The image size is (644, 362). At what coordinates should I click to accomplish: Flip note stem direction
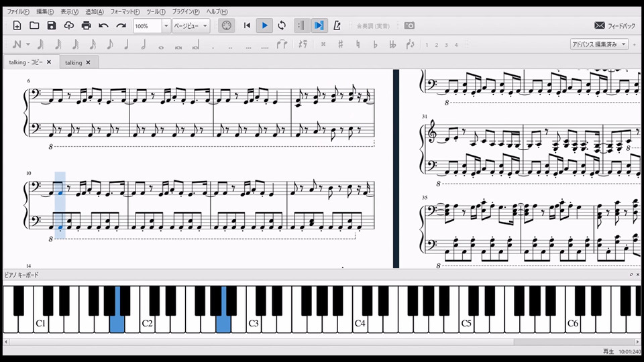pos(410,44)
